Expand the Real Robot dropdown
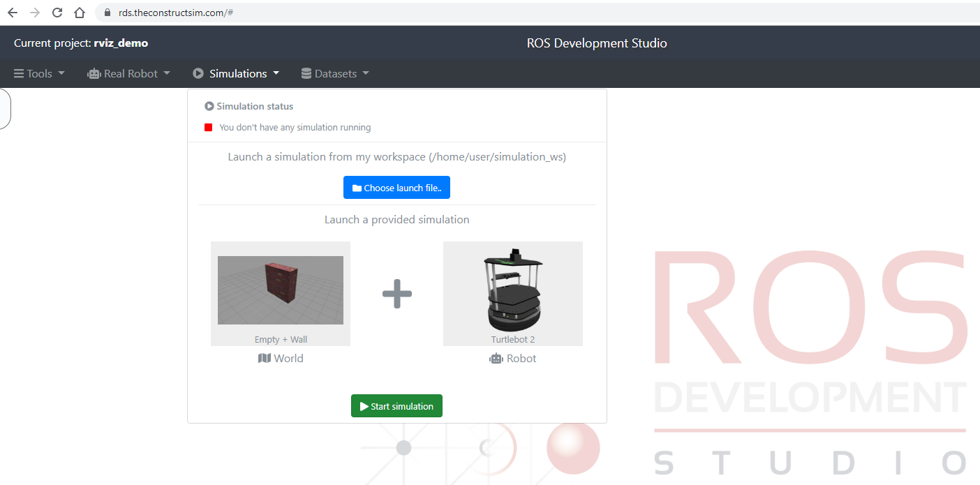The height and width of the screenshot is (485, 980). pyautogui.click(x=129, y=73)
